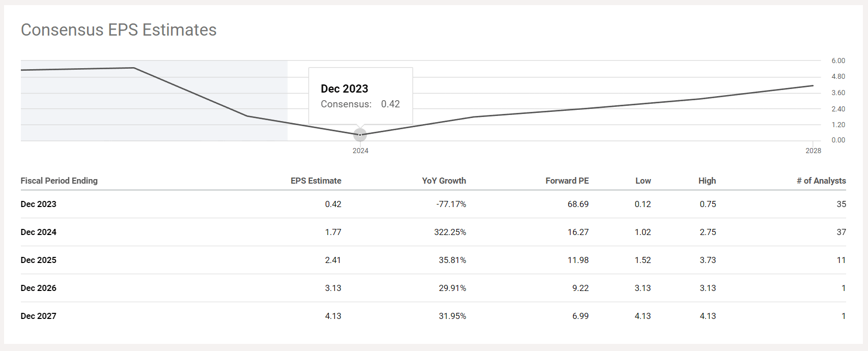Screen dimensions: 868x351
Task: Click the EPS Estimate column header
Action: 316,181
